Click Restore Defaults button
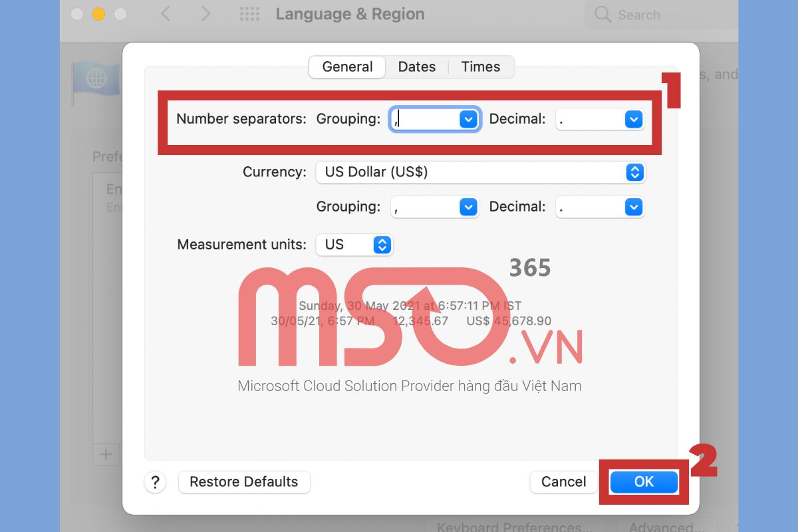The height and width of the screenshot is (532, 798). point(244,482)
